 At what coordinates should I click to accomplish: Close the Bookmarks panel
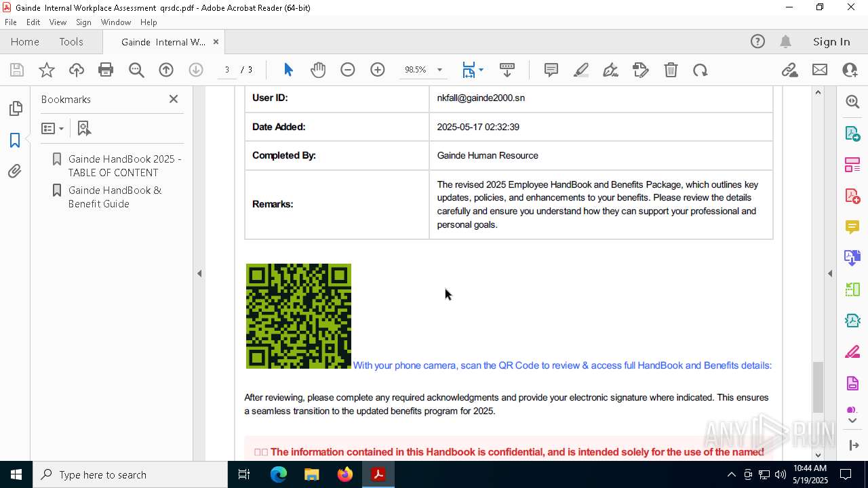tap(174, 99)
